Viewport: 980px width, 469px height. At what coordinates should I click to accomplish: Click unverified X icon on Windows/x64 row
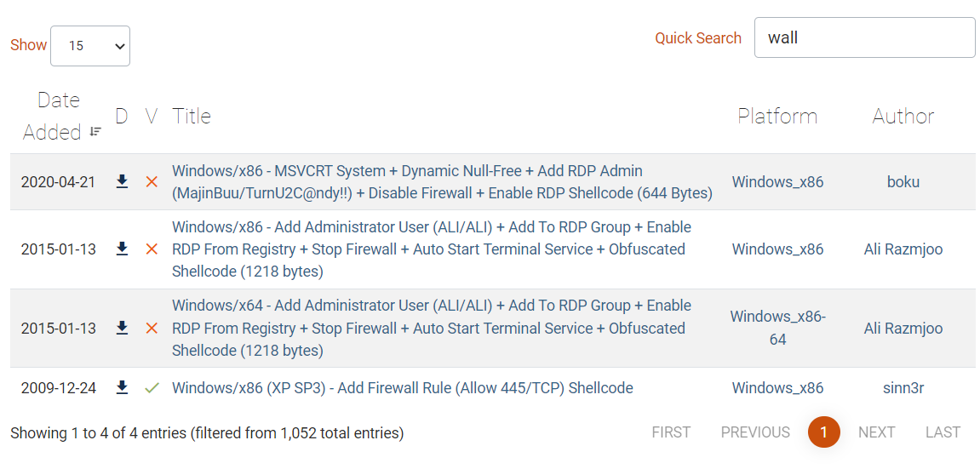point(152,329)
